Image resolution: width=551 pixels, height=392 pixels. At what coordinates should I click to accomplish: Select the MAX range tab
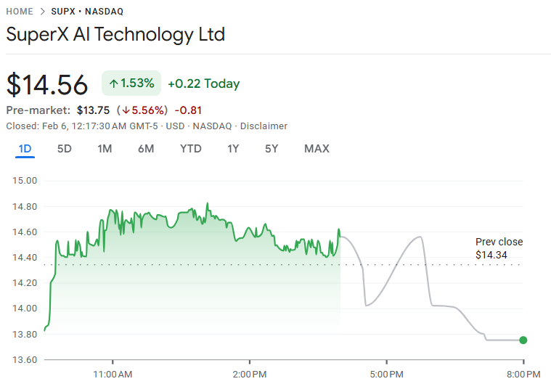[317, 149]
